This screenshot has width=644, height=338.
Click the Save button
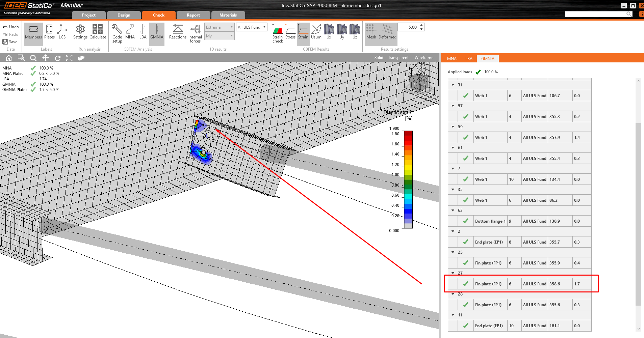(x=10, y=42)
